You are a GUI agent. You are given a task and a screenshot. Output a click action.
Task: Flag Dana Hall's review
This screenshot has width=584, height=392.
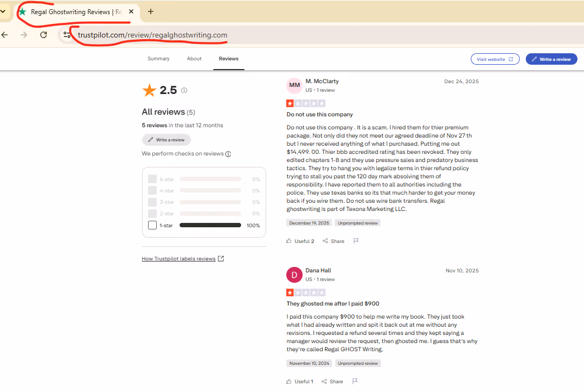pos(355,381)
